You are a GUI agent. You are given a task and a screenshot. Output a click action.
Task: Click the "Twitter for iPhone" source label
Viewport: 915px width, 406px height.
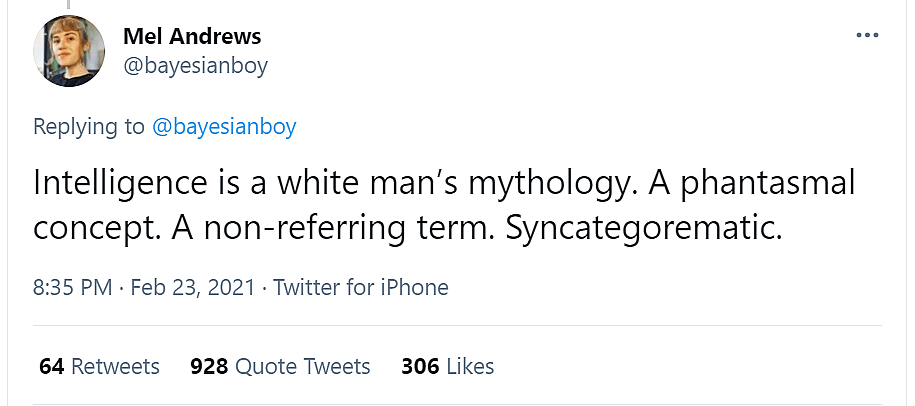pyautogui.click(x=360, y=288)
